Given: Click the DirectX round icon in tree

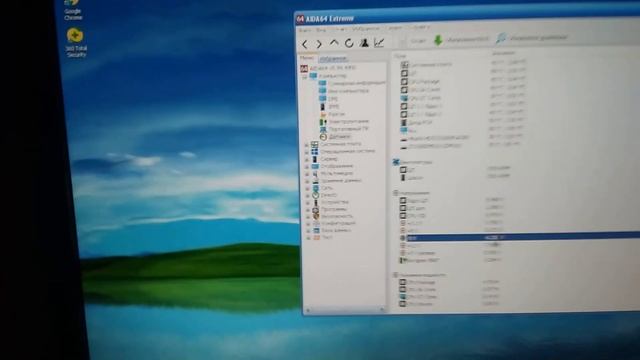Looking at the screenshot, I should coord(316,195).
